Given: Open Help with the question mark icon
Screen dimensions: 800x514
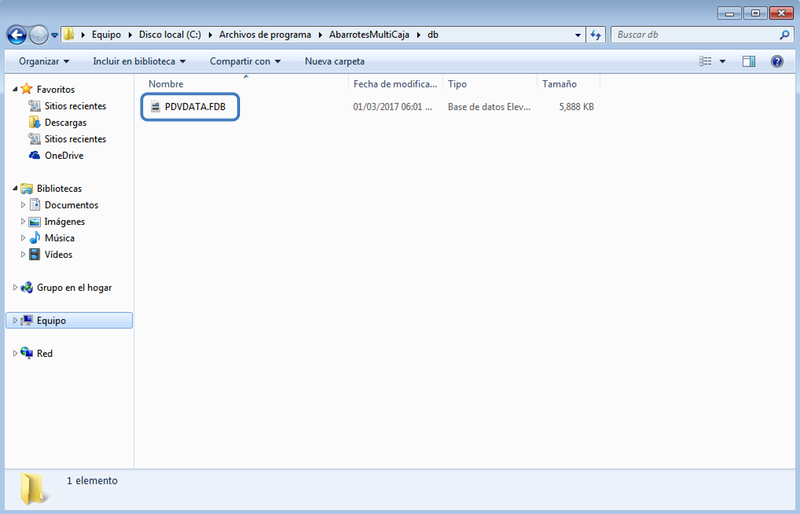Looking at the screenshot, I should [x=777, y=61].
